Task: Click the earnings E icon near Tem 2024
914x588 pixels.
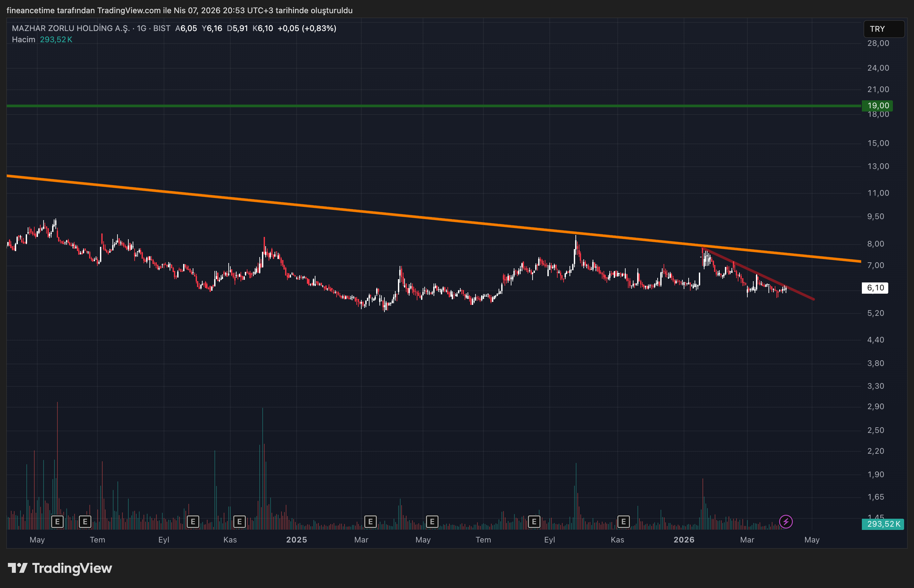Action: (84, 521)
